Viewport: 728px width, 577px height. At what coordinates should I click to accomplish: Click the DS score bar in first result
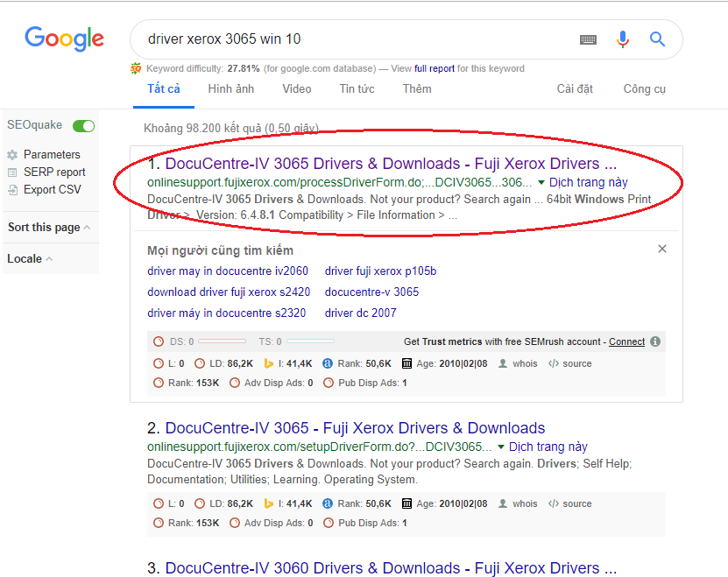click(223, 341)
